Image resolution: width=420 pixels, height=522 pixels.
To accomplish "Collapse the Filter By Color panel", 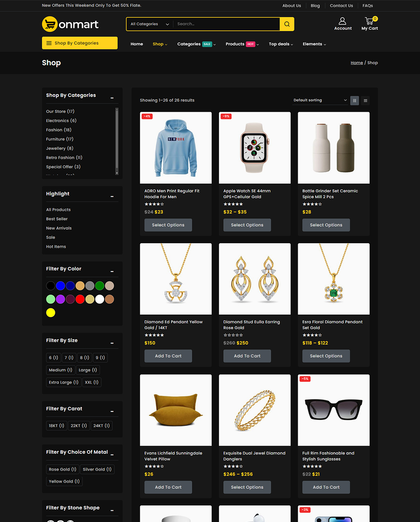I will click(x=112, y=271).
